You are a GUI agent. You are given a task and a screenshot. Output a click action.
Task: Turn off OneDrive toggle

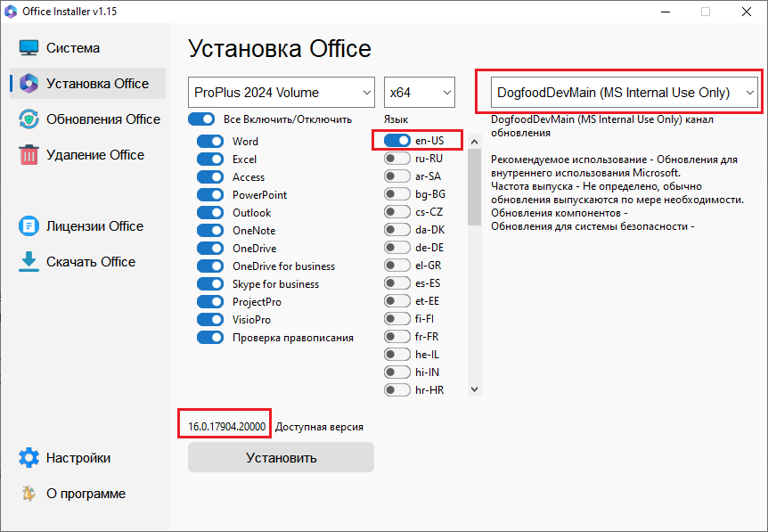[210, 249]
